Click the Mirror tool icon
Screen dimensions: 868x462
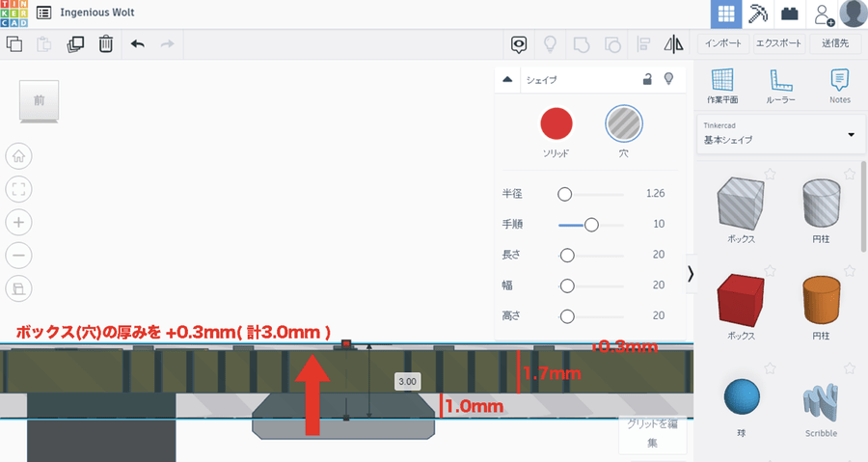pyautogui.click(x=674, y=44)
